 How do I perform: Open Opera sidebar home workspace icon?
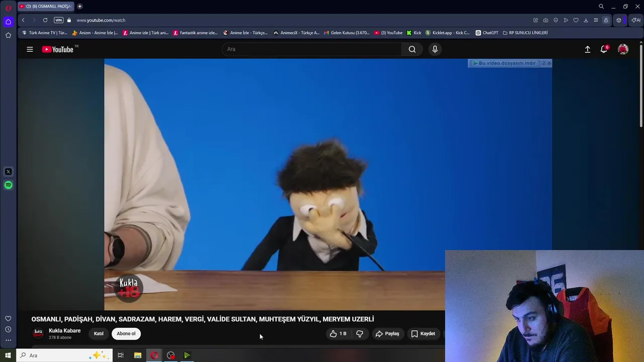point(8,22)
